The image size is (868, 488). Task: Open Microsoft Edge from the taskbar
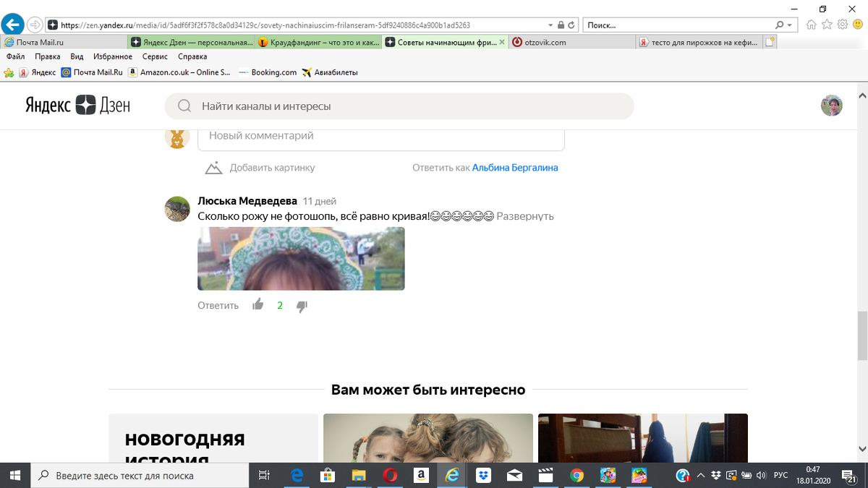pyautogui.click(x=297, y=475)
